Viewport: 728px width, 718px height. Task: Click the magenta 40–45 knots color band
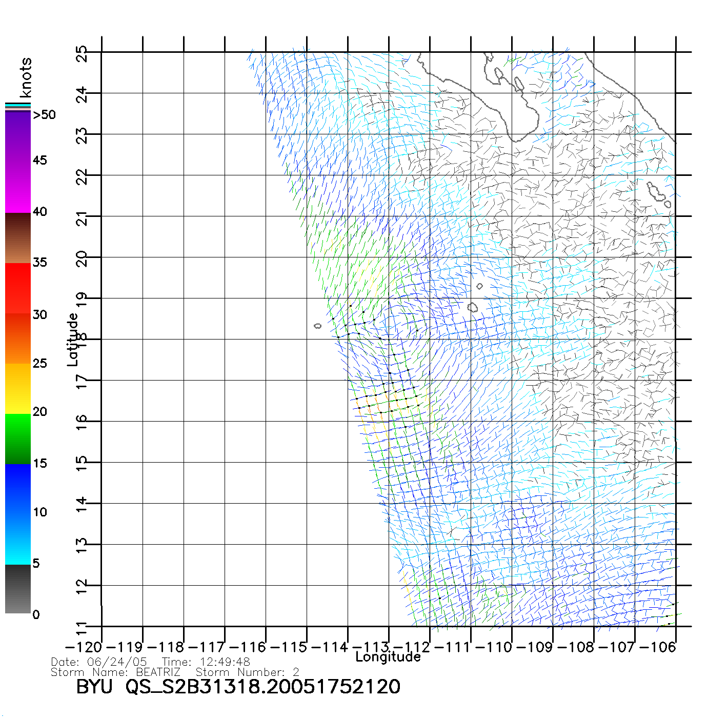click(x=18, y=187)
